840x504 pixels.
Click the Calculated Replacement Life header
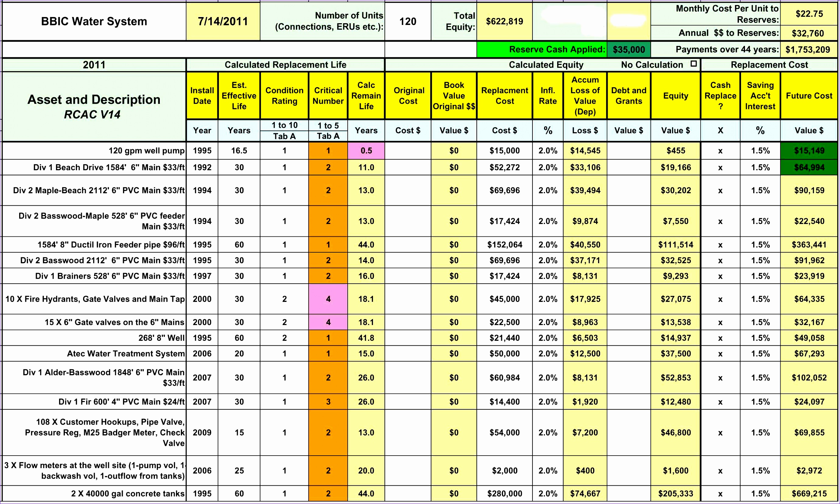tap(285, 64)
